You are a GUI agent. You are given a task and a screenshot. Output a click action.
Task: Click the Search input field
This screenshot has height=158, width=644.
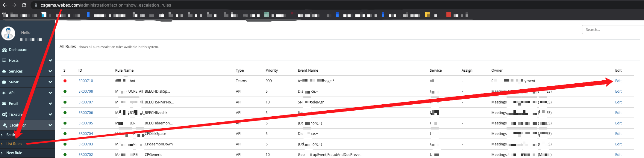pyautogui.click(x=613, y=30)
